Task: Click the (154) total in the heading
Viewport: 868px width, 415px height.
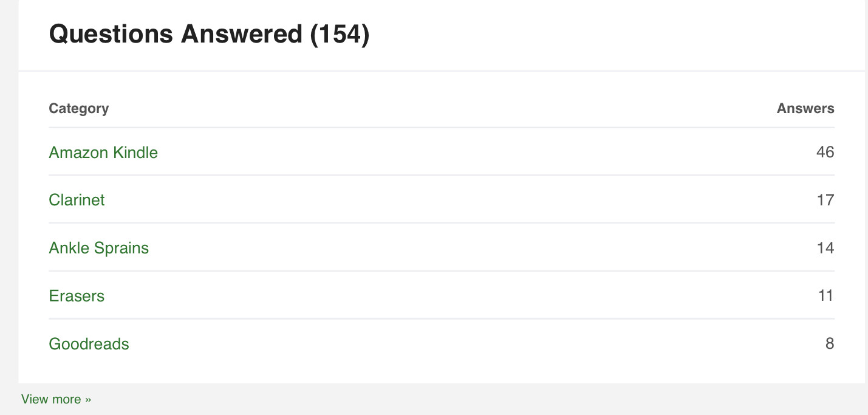Action: 340,34
